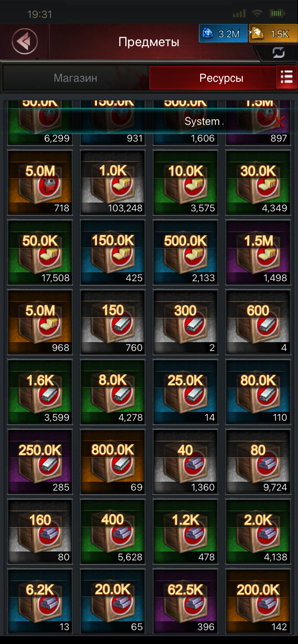Pick the 80 alloy crate with 9,724
Screen dimensions: 298x644
point(258,462)
